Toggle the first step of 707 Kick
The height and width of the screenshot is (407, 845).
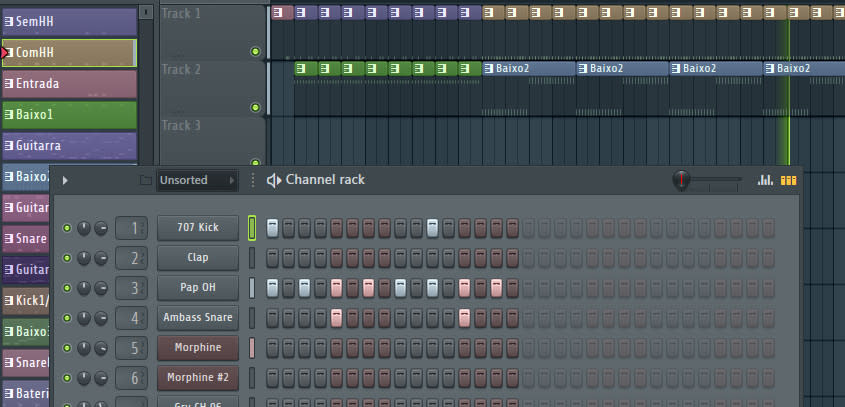point(273,228)
